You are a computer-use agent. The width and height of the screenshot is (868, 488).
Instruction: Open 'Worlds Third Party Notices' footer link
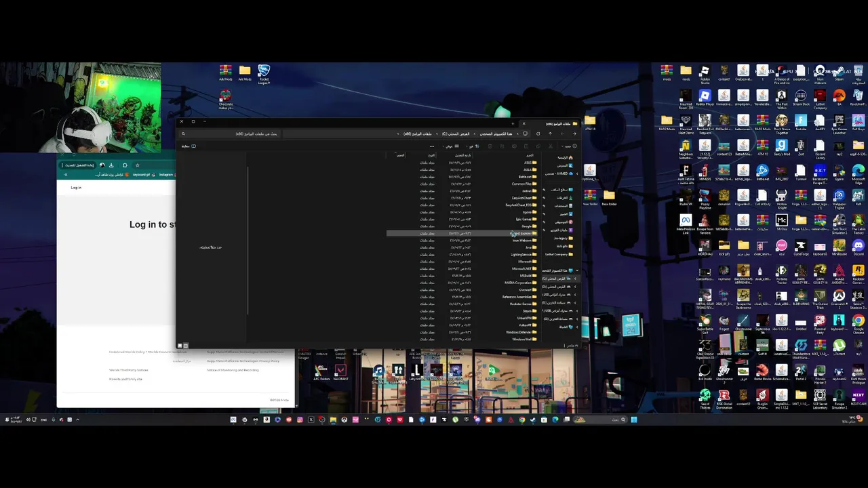coord(129,370)
